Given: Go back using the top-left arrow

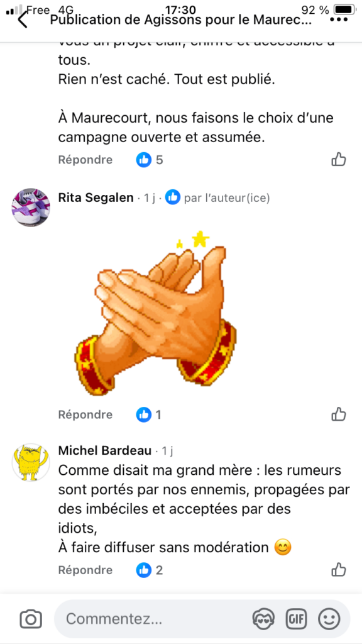Looking at the screenshot, I should click(x=23, y=19).
